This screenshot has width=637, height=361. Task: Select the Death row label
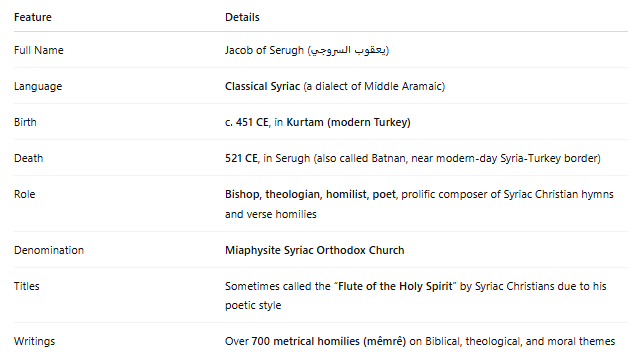tap(28, 158)
